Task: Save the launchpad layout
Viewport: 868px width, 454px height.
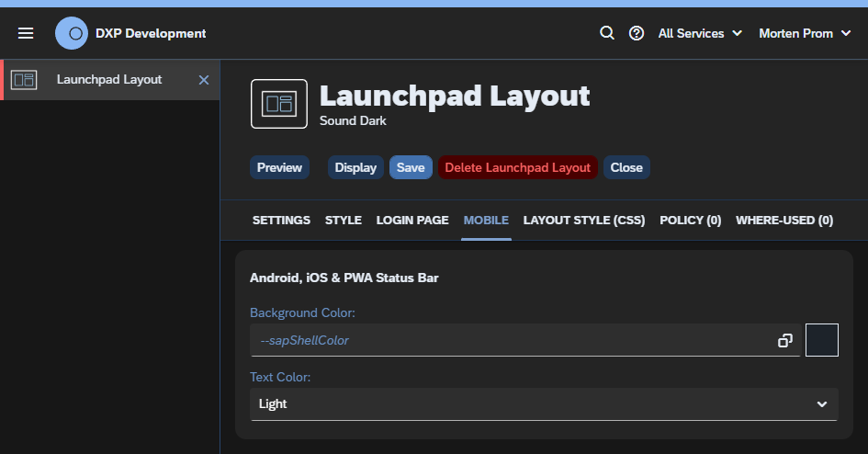Action: 411,168
